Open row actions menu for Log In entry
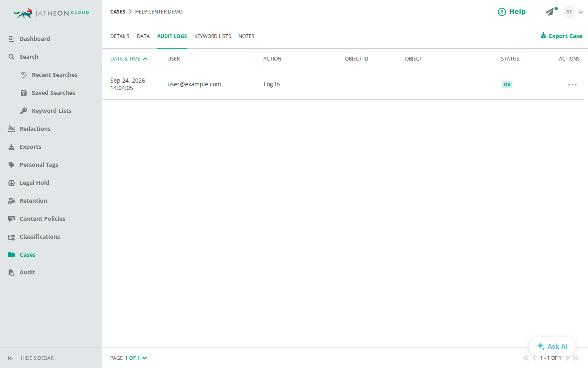The image size is (588, 368). tap(572, 85)
